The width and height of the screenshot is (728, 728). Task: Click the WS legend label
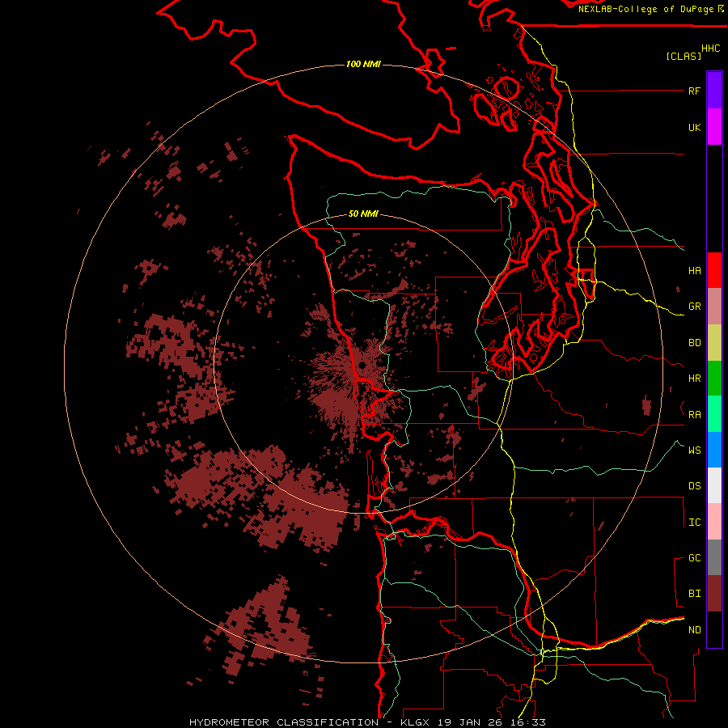tap(694, 450)
